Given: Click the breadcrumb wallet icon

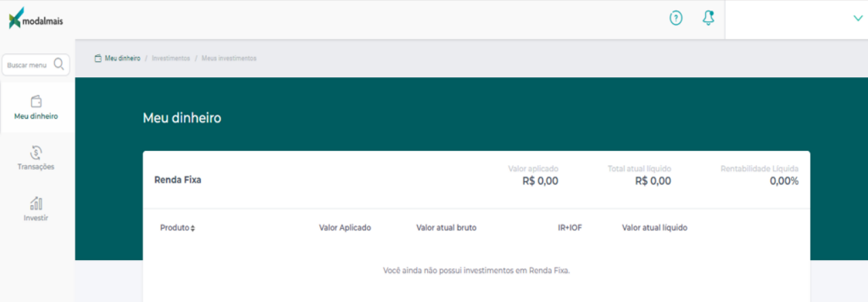Looking at the screenshot, I should click(x=98, y=58).
